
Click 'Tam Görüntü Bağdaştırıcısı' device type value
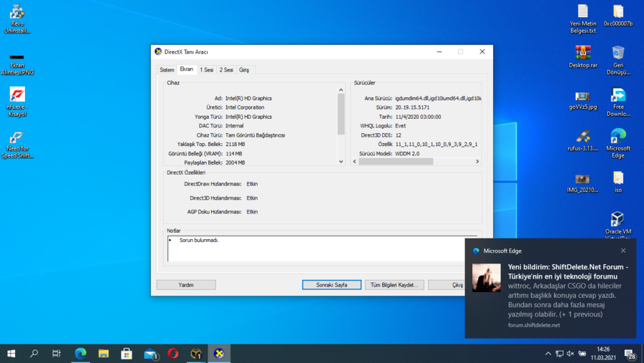(x=255, y=135)
